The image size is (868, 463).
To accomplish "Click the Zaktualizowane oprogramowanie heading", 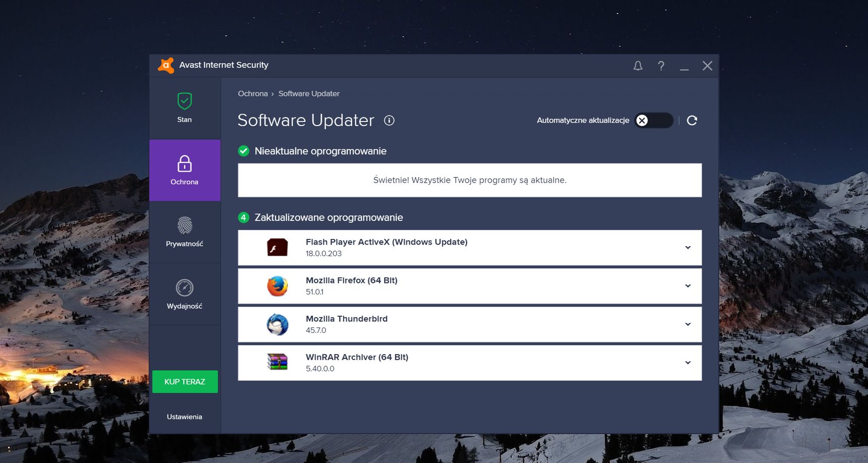I will [329, 218].
